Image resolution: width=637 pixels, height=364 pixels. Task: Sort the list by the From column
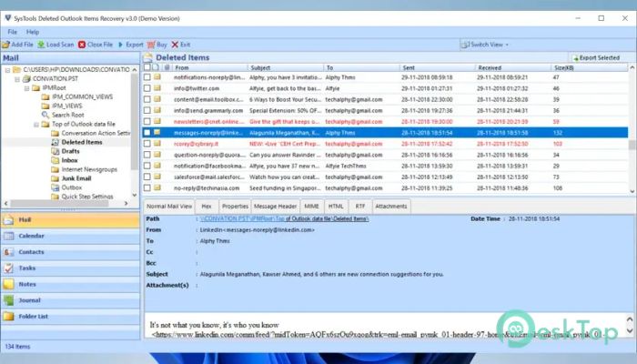(209, 67)
